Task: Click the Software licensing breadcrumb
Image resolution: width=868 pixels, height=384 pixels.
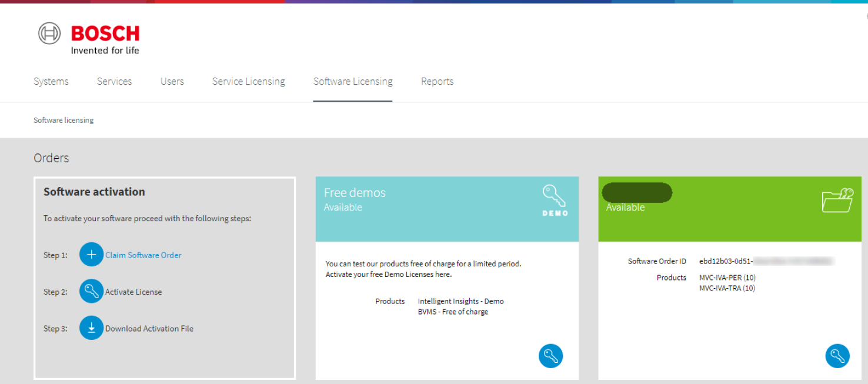Action: point(64,120)
